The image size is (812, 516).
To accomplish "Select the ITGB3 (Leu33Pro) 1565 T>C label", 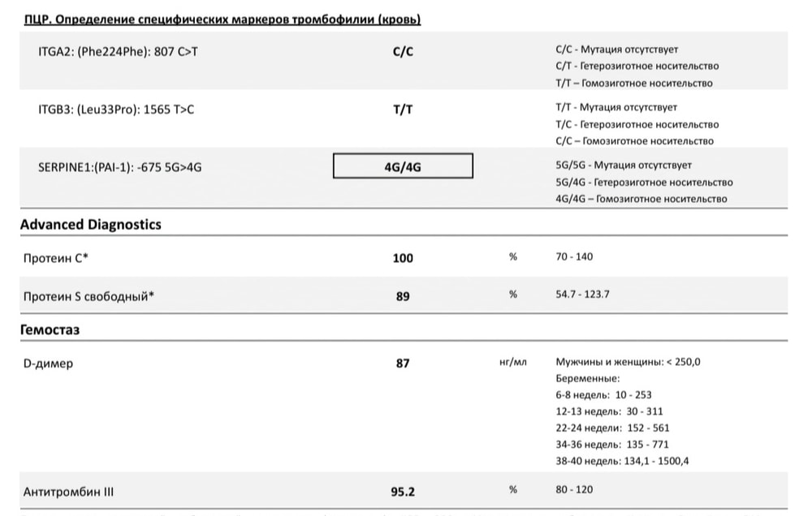I will [x=116, y=109].
